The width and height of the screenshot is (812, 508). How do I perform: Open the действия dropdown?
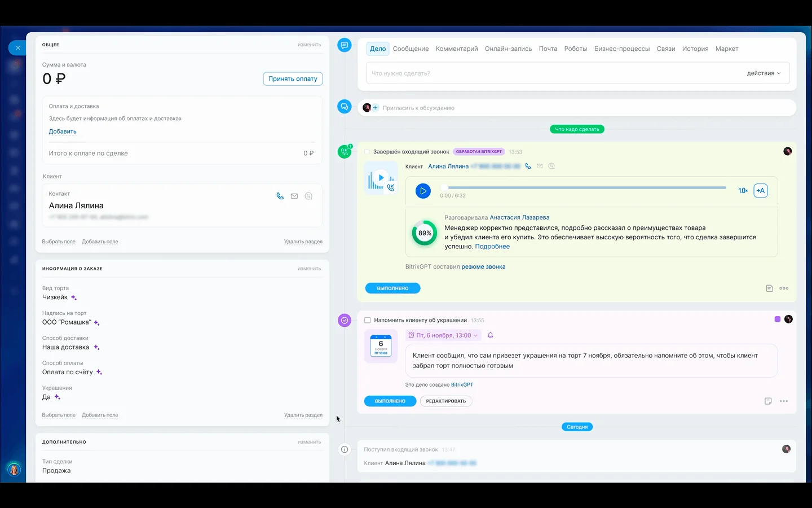point(764,73)
